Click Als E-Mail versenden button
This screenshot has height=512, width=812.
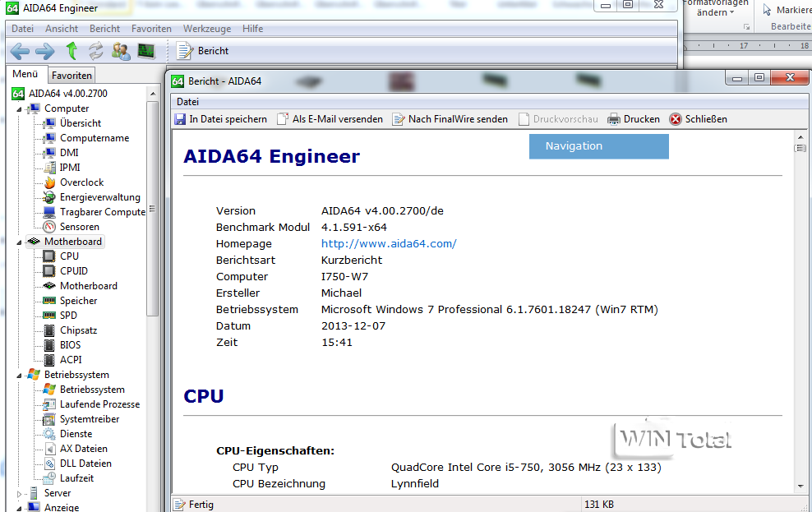pos(330,119)
